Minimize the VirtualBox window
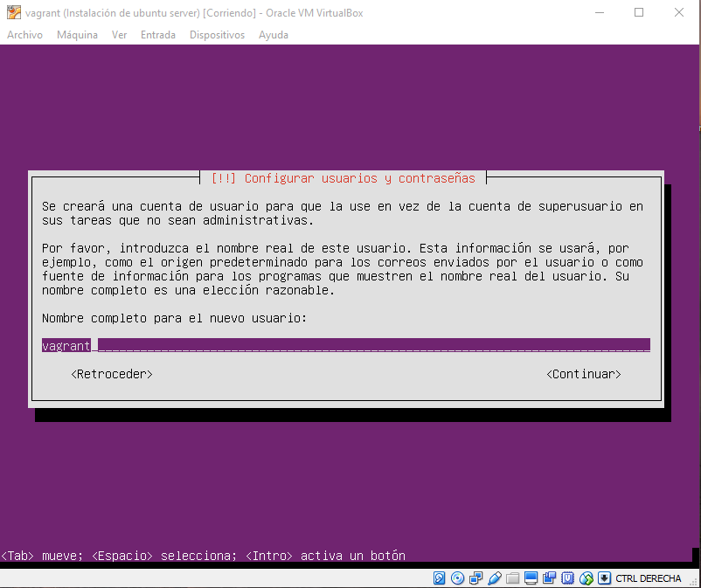Image resolution: width=701 pixels, height=588 pixels. pos(600,12)
